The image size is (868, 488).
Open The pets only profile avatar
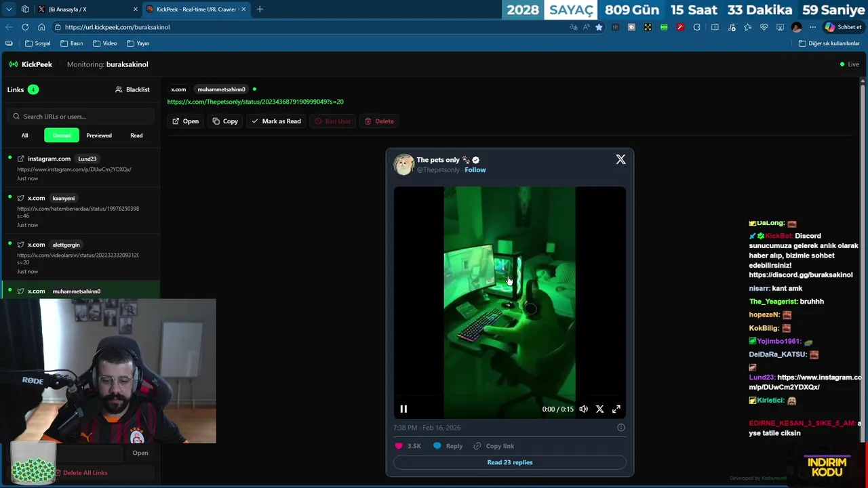[404, 165]
